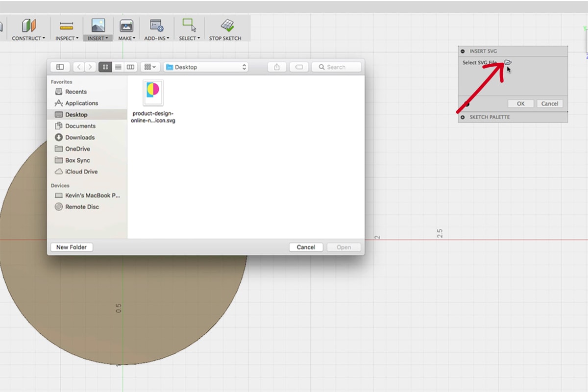Open the item grouping dropdown
The height and width of the screenshot is (392, 588).
coord(150,67)
